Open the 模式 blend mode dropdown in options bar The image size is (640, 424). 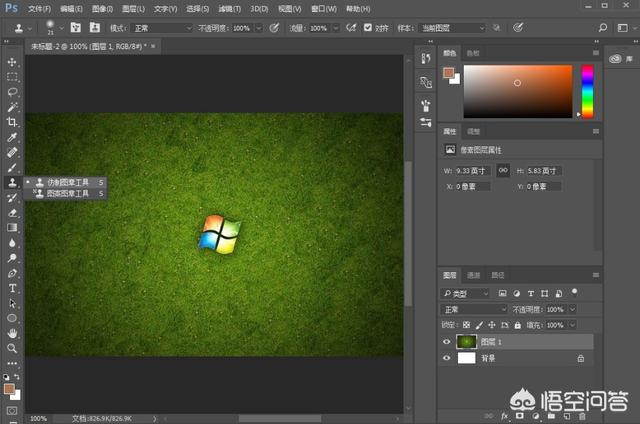(162, 28)
